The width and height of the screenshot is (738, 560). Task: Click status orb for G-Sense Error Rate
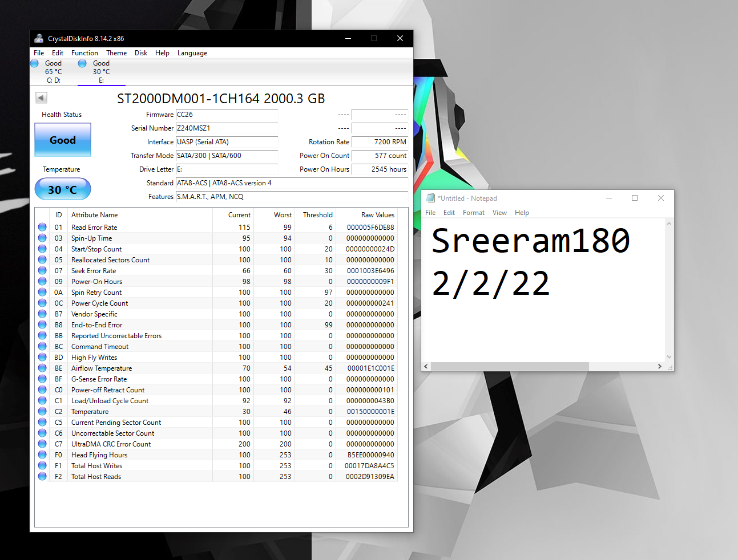click(42, 379)
